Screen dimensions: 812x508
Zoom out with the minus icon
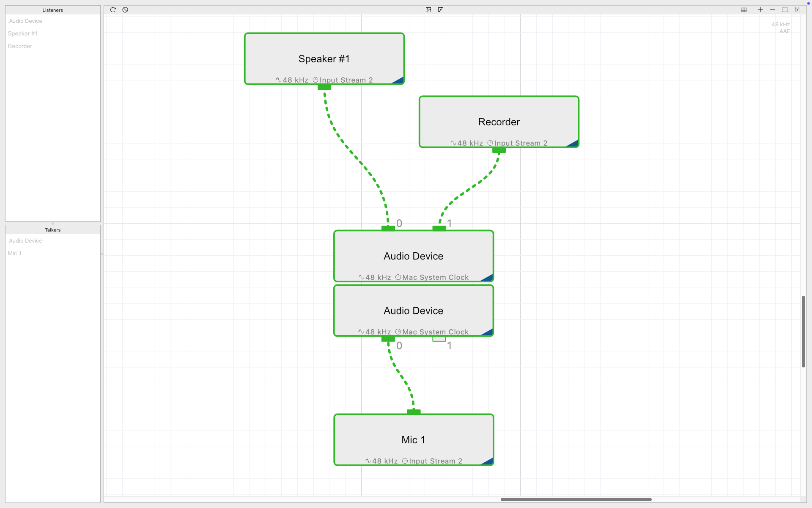click(x=773, y=10)
